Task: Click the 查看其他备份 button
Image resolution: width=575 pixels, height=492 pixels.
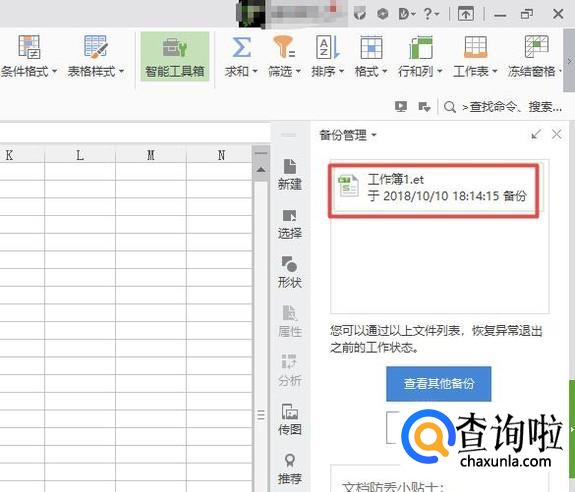Action: [439, 384]
